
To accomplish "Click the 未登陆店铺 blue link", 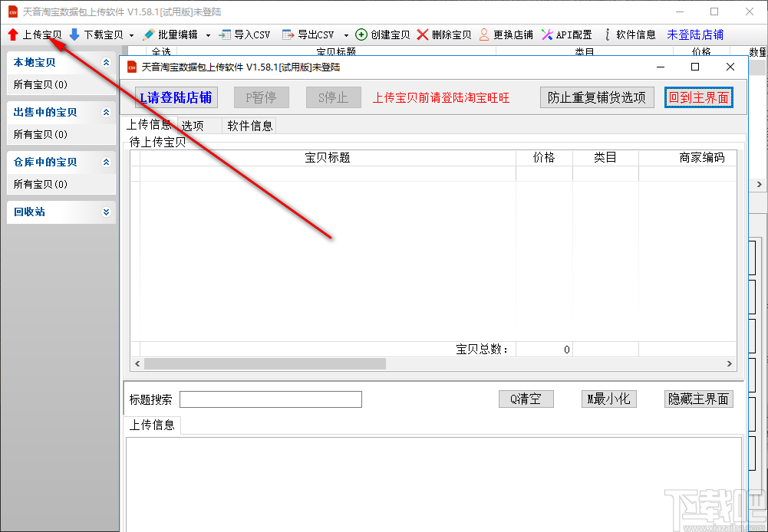I will pos(695,34).
